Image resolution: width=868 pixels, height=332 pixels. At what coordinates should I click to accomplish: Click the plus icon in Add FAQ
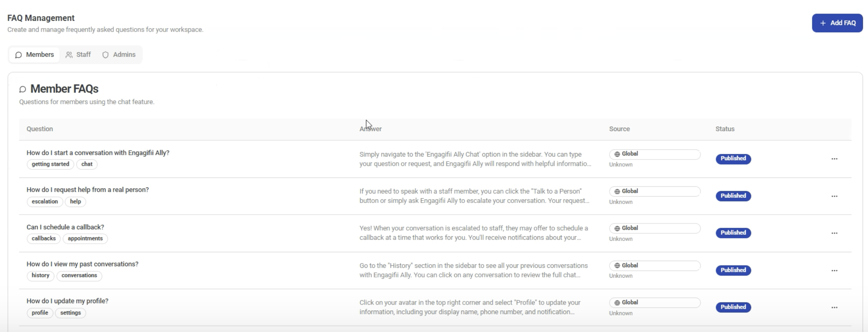point(823,23)
